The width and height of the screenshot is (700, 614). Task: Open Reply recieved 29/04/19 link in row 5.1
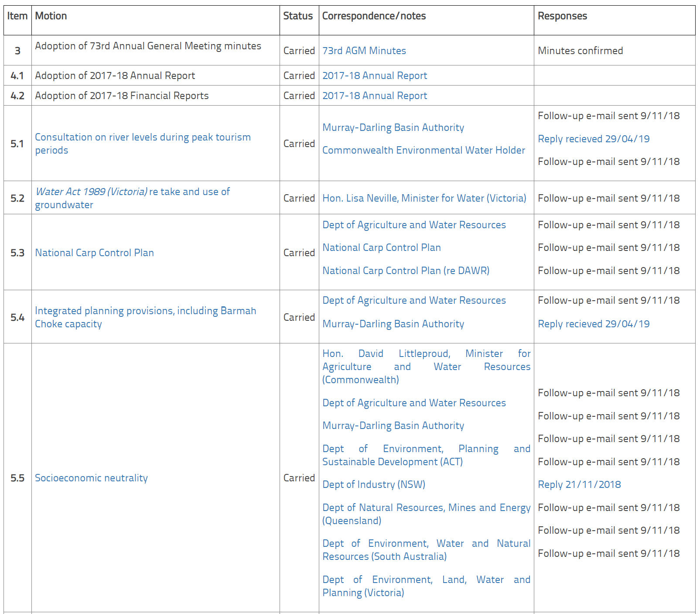(594, 139)
